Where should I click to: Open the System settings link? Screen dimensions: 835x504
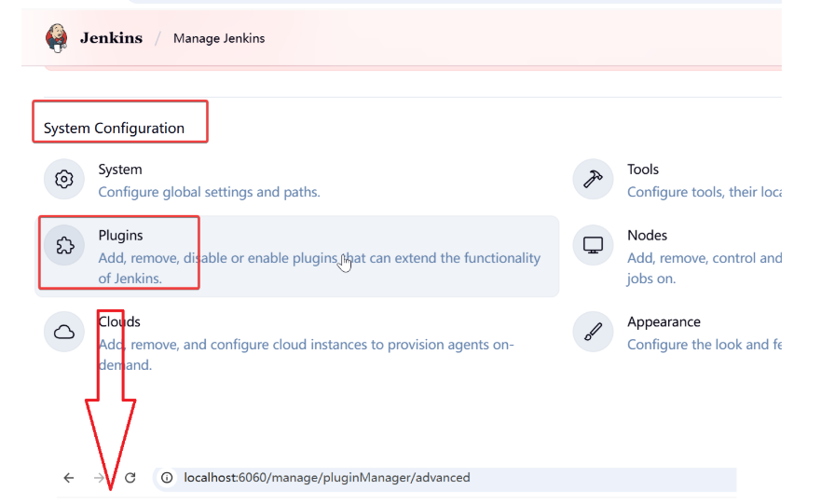(x=120, y=170)
